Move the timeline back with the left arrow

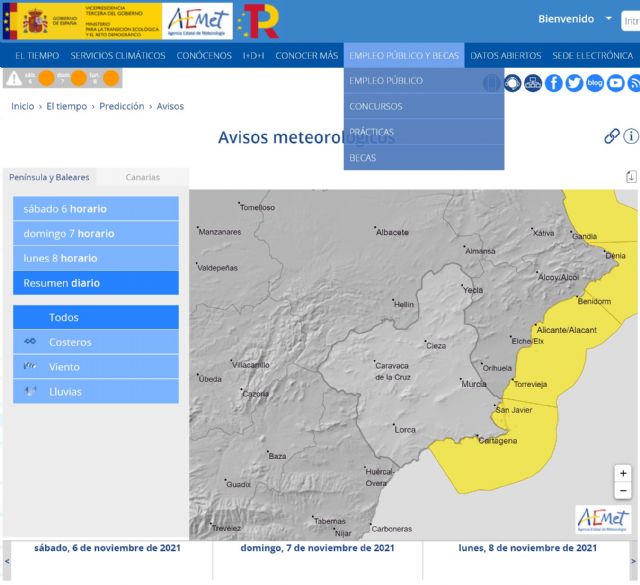point(7,561)
